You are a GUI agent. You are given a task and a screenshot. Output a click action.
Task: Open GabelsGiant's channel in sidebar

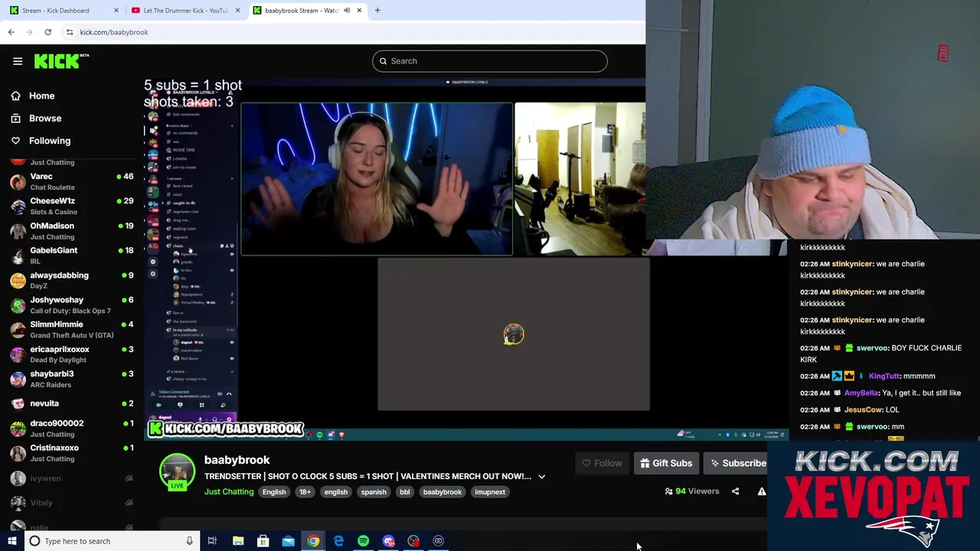70,255
